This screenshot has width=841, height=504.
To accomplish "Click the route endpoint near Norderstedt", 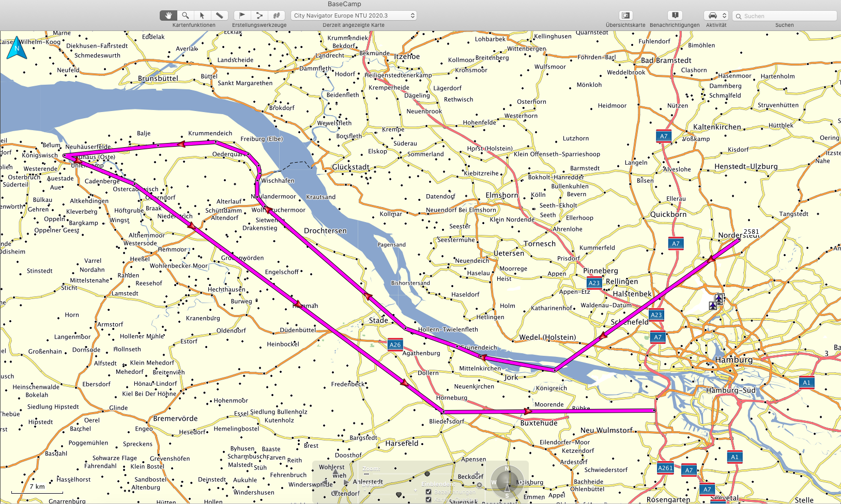I will click(740, 239).
